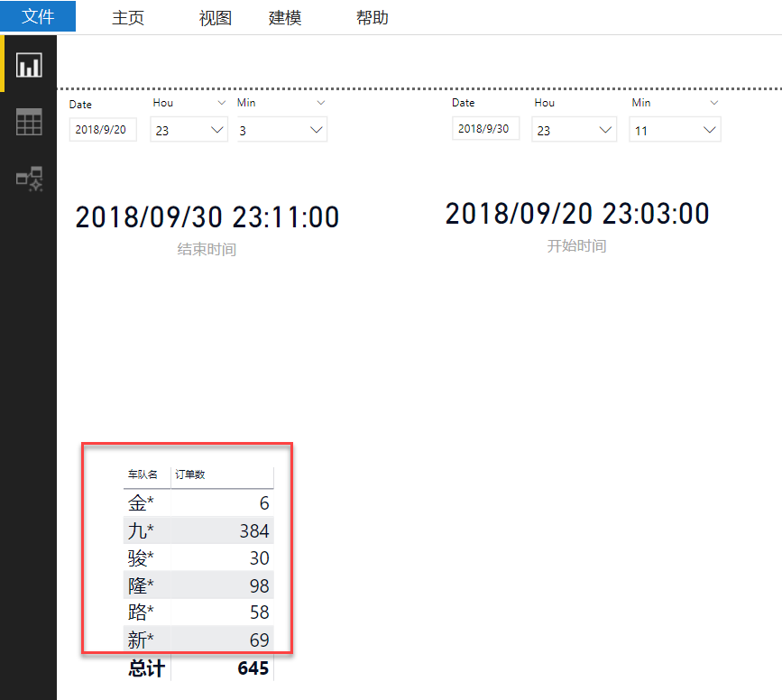This screenshot has width=782, height=700.
Task: Switch to the Data view icon
Action: pos(29,122)
